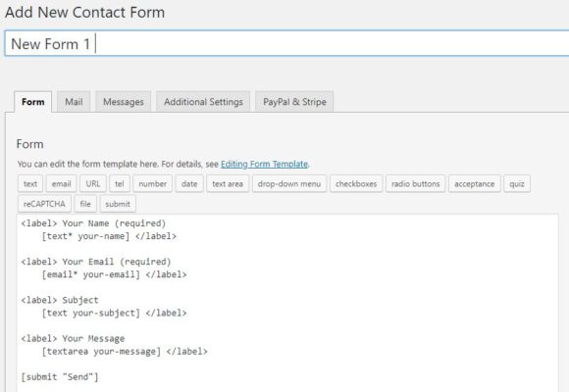Viewport: 569px width, 392px height.
Task: Insert a file upload tag
Action: (x=85, y=204)
